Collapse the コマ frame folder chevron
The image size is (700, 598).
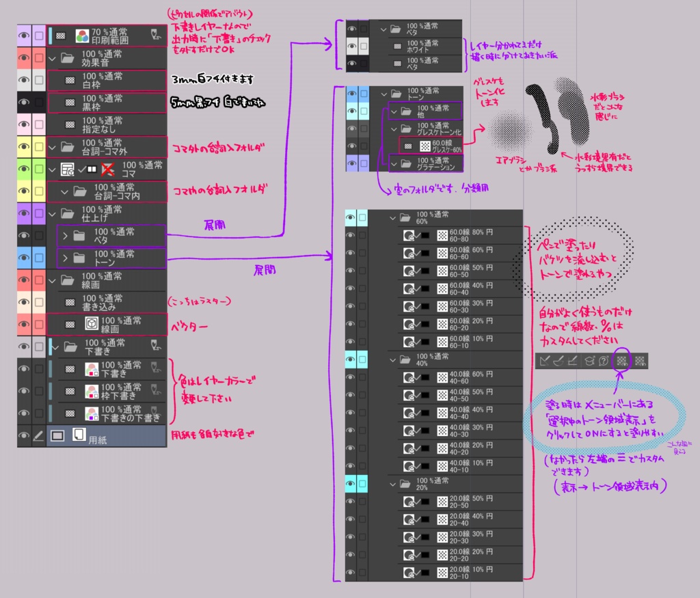click(x=52, y=169)
